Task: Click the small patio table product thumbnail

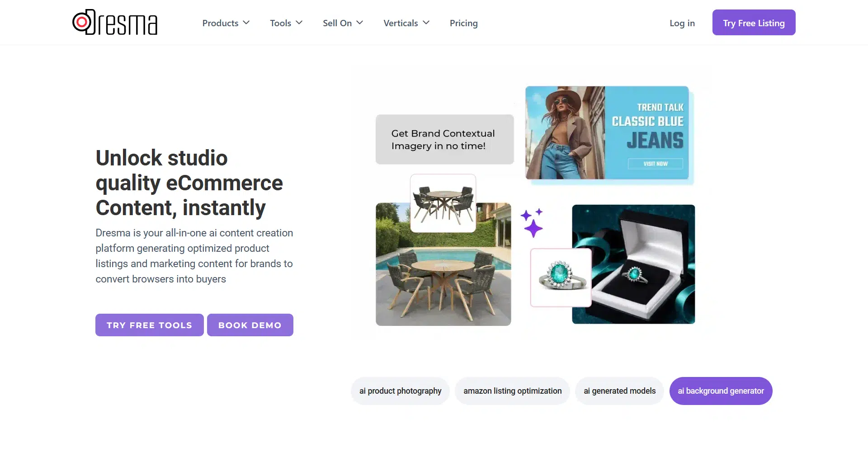Action: [x=443, y=203]
